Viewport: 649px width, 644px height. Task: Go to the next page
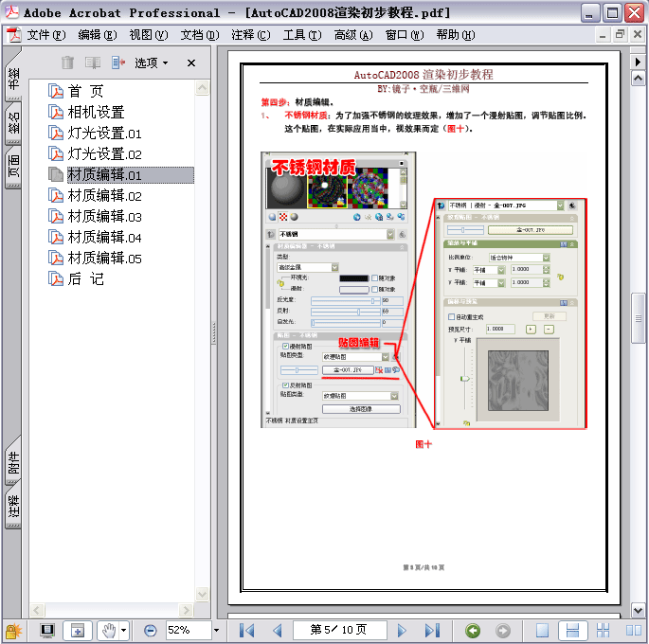coord(401,631)
